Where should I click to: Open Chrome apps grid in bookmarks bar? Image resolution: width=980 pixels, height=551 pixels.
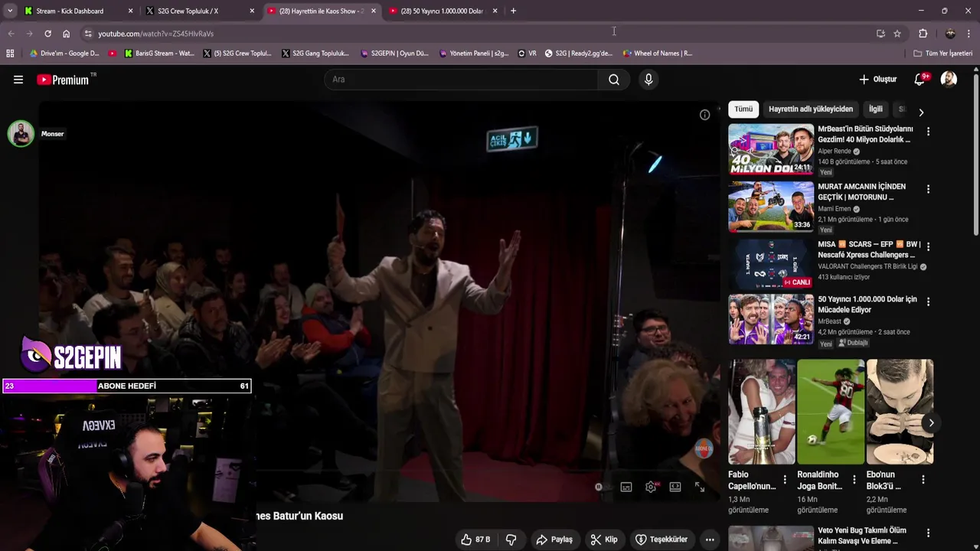click(10, 54)
